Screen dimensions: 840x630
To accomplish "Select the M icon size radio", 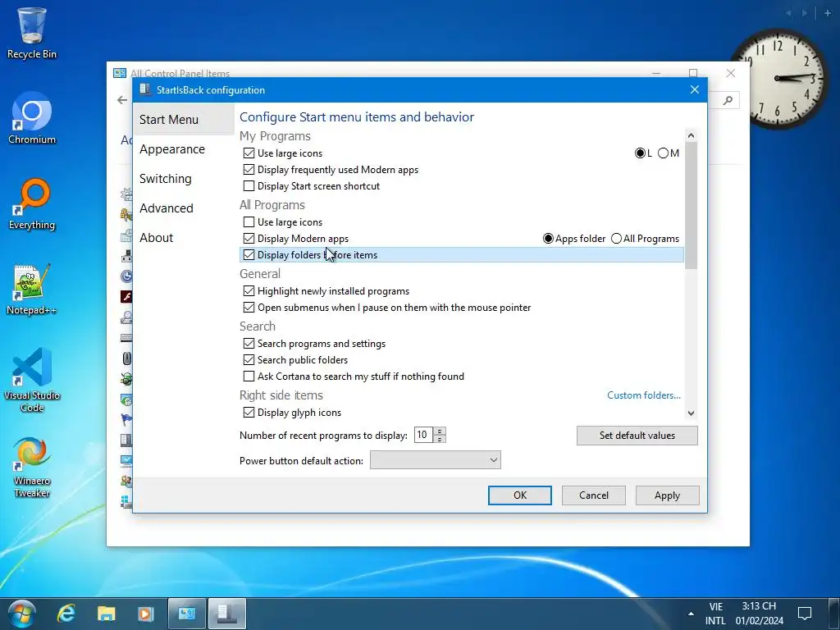I will [x=663, y=153].
